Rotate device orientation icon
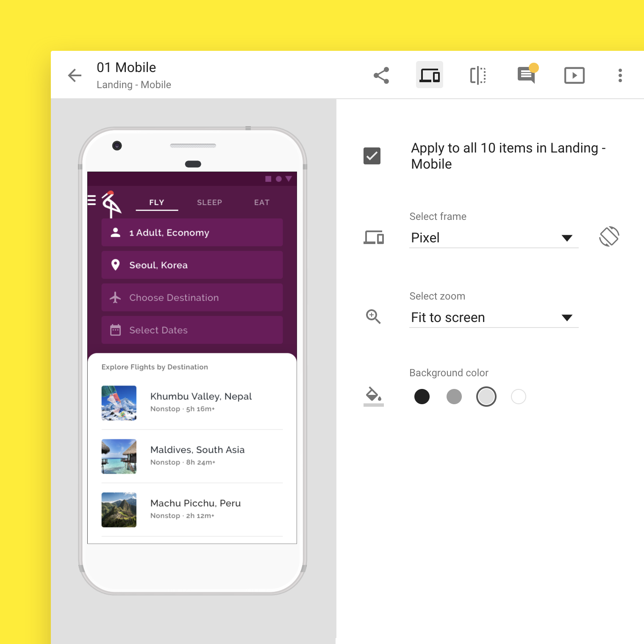644x644 pixels. [x=609, y=236]
